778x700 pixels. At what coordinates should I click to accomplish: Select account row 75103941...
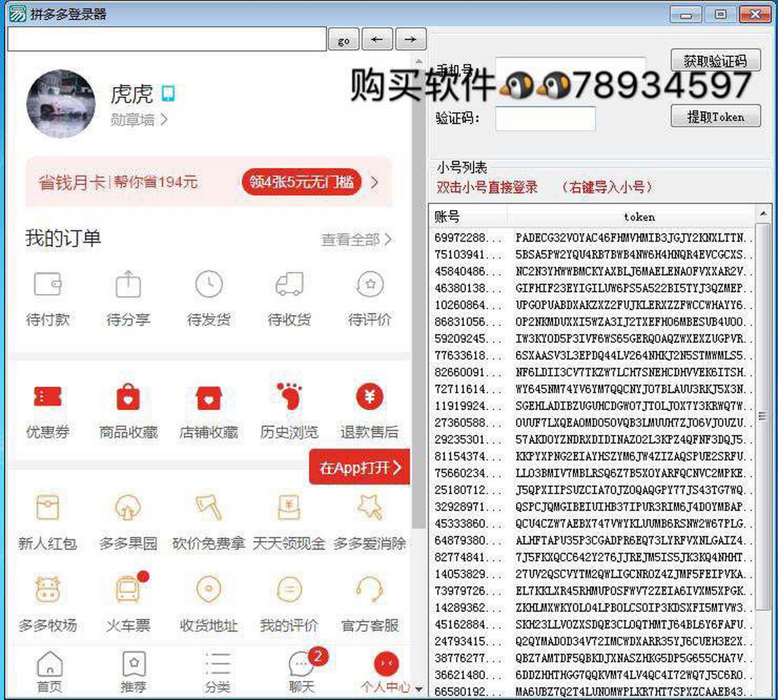point(593,255)
